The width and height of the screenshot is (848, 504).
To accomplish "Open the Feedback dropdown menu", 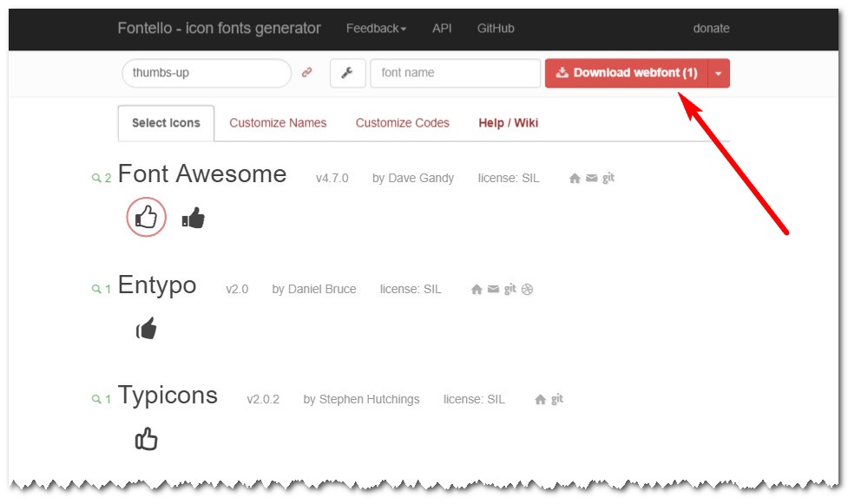I will coord(376,28).
